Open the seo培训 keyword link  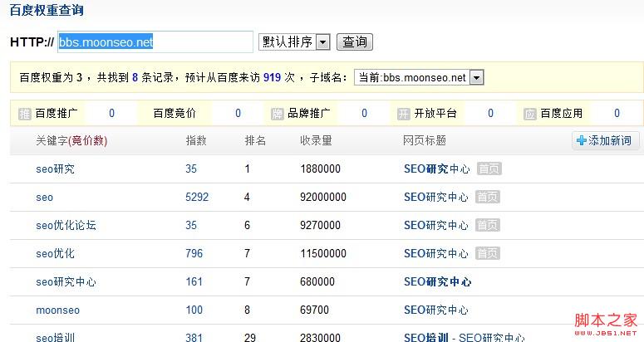point(56,337)
